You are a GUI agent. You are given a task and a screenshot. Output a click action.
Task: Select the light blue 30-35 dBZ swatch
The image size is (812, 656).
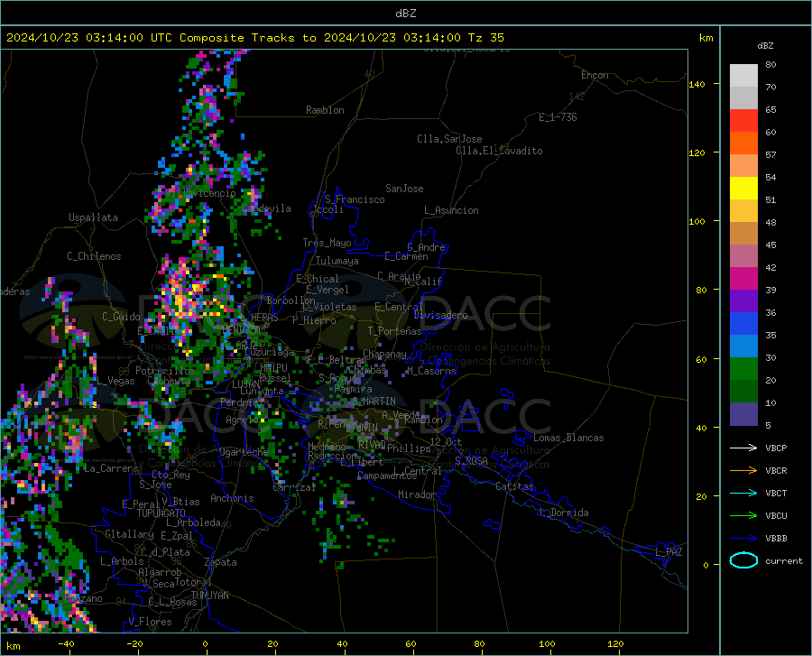coord(743,346)
